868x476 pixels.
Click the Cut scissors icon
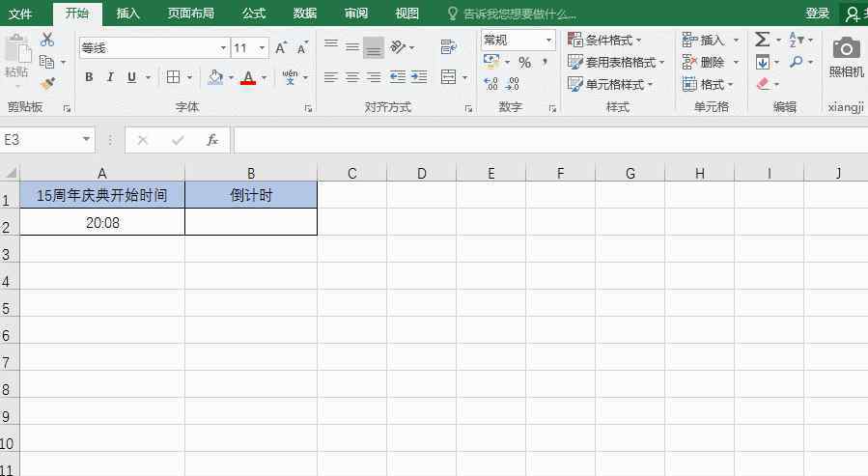click(x=47, y=40)
